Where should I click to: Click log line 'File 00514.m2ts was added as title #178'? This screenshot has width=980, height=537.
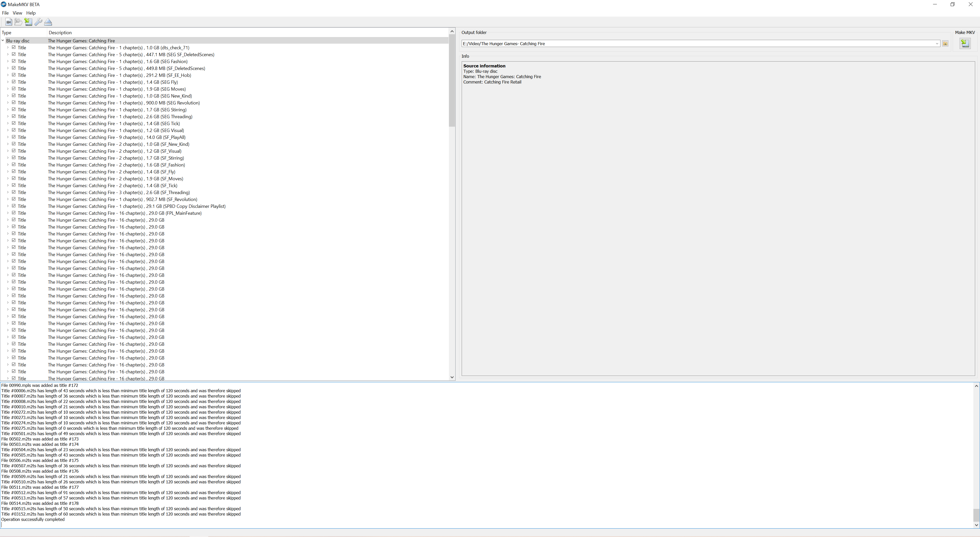point(40,503)
